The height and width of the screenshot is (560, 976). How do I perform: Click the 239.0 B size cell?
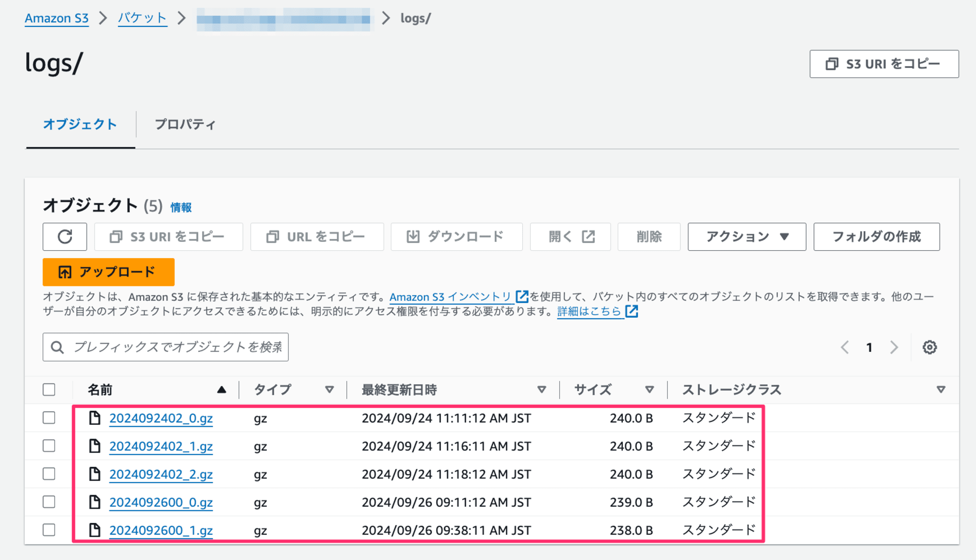[x=631, y=502]
